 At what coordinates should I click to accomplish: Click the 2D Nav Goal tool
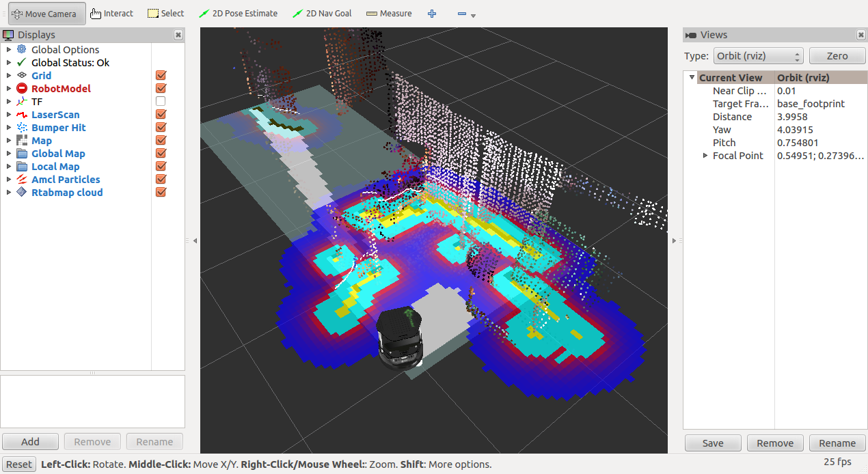(322, 14)
